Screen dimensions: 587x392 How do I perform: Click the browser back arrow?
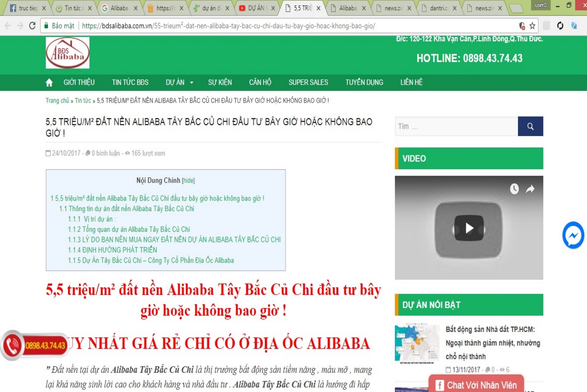click(8, 26)
